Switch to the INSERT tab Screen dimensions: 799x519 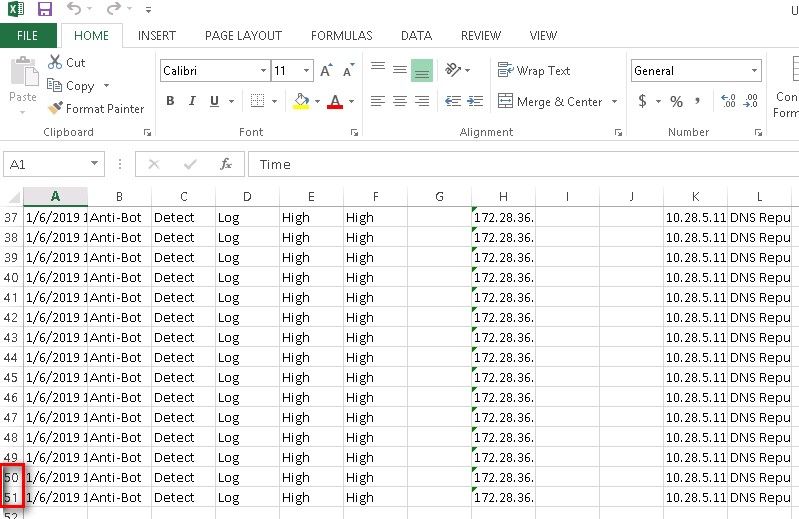156,36
